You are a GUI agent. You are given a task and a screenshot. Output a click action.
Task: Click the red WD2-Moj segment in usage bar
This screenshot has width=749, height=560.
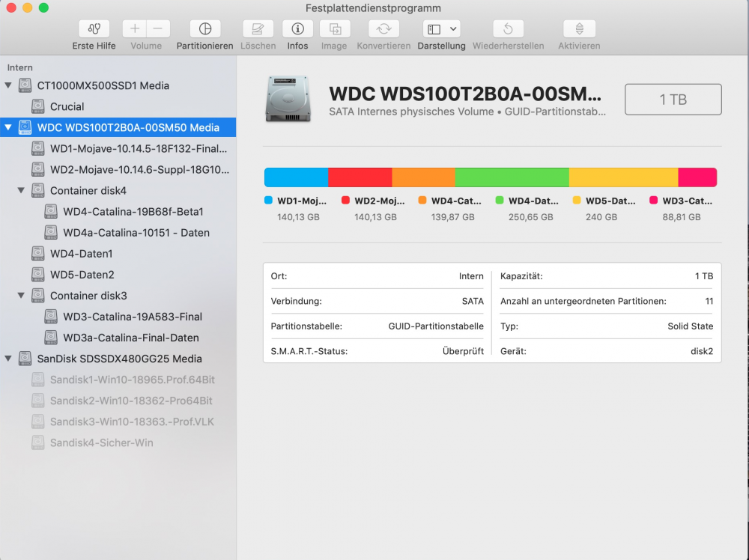360,177
